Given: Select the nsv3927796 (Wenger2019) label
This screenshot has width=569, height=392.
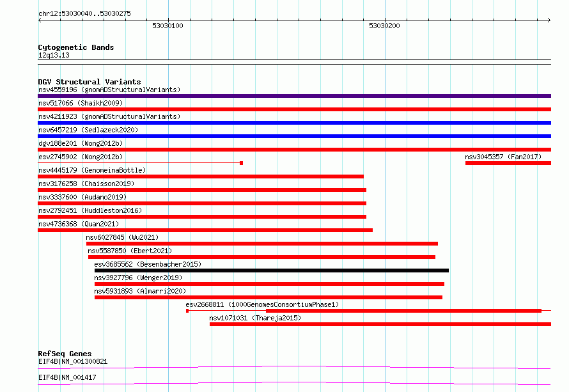Looking at the screenshot, I should point(138,278).
